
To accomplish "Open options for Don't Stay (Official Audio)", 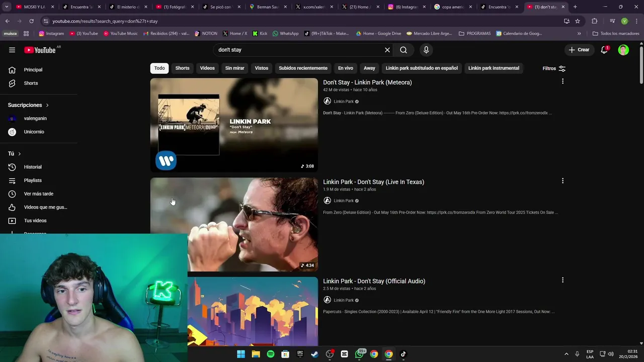I will 562,280.
